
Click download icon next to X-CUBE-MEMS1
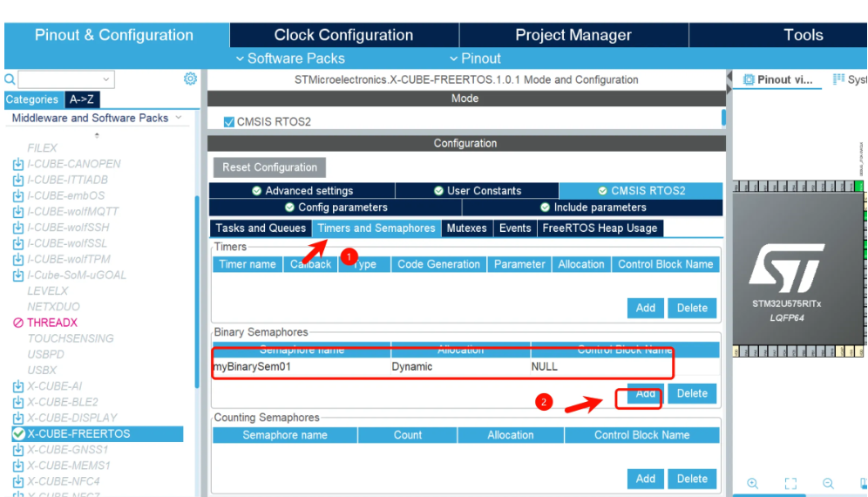18,466
